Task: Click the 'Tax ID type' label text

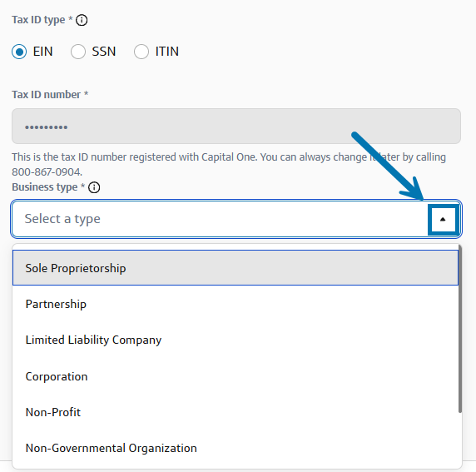Action: pyautogui.click(x=38, y=20)
